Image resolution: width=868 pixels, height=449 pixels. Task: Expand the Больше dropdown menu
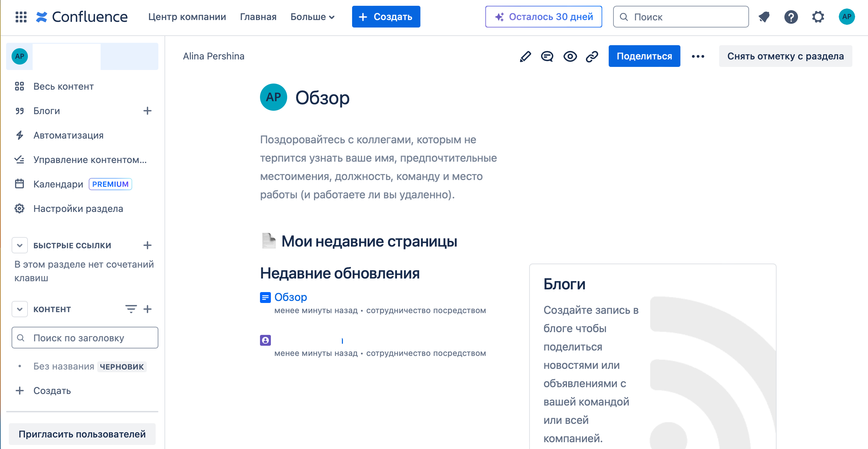tap(312, 17)
